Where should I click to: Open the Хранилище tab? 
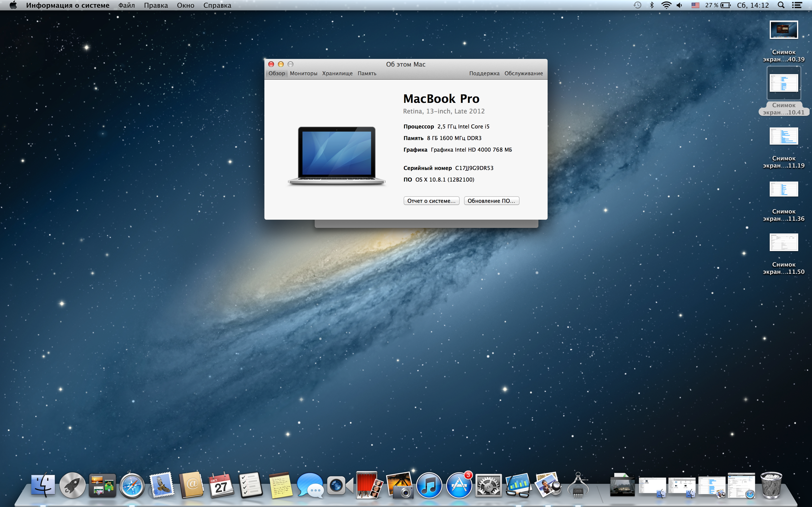coord(337,73)
